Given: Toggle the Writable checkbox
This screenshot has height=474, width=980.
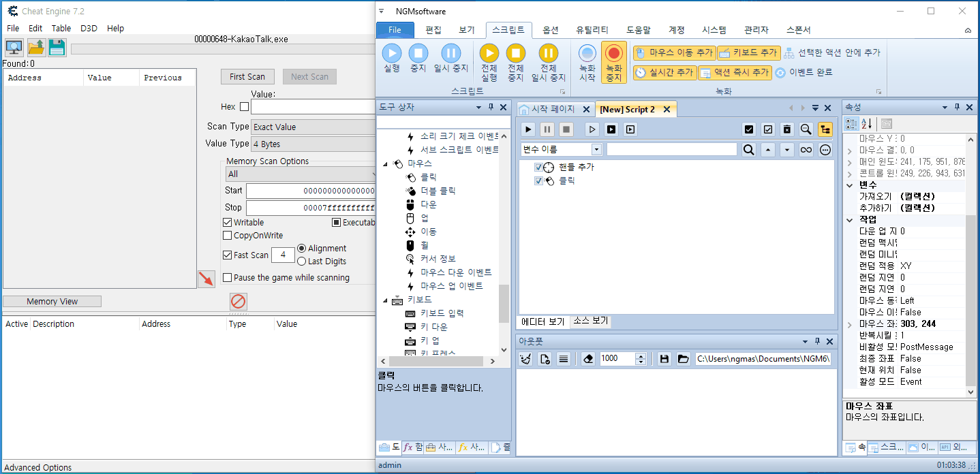Looking at the screenshot, I should tap(228, 223).
